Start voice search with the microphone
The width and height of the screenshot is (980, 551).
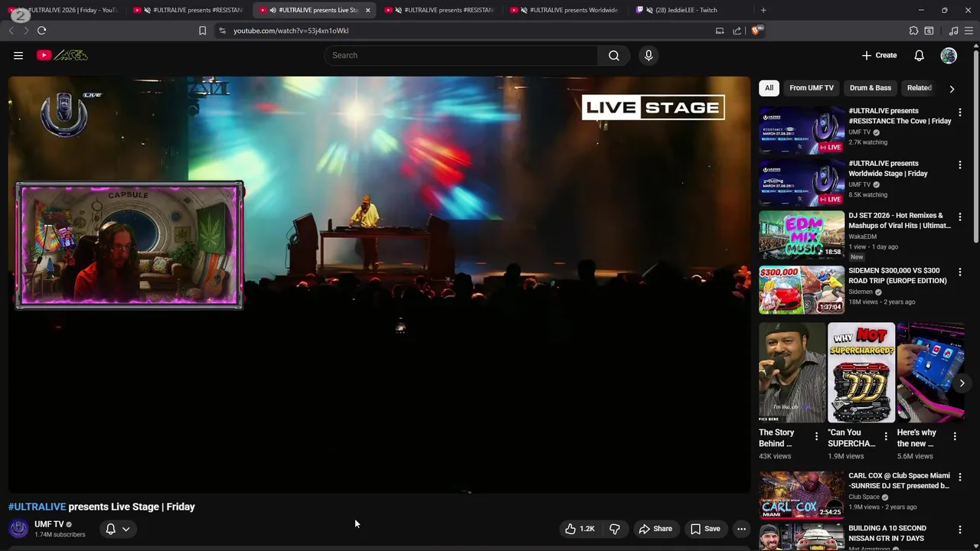(648, 55)
